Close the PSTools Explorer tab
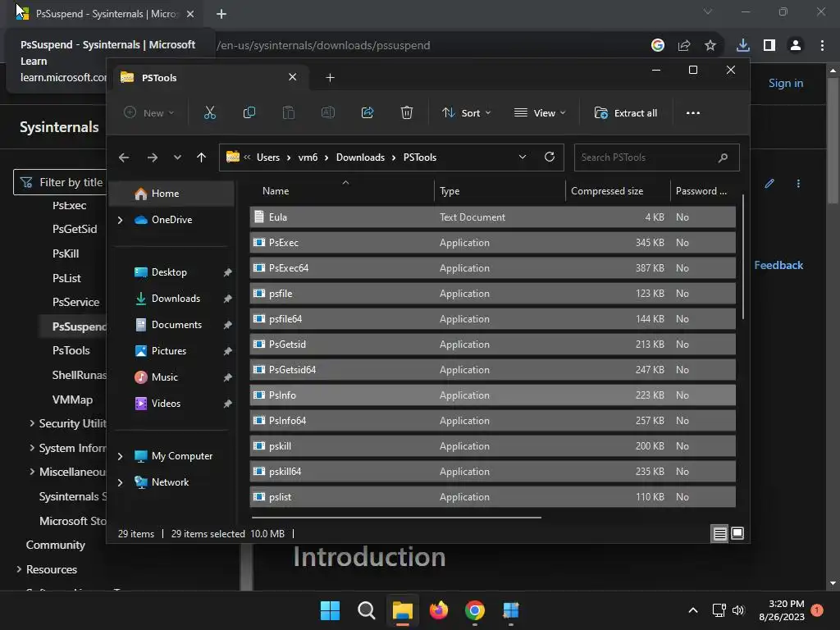This screenshot has height=630, width=840. tap(293, 77)
